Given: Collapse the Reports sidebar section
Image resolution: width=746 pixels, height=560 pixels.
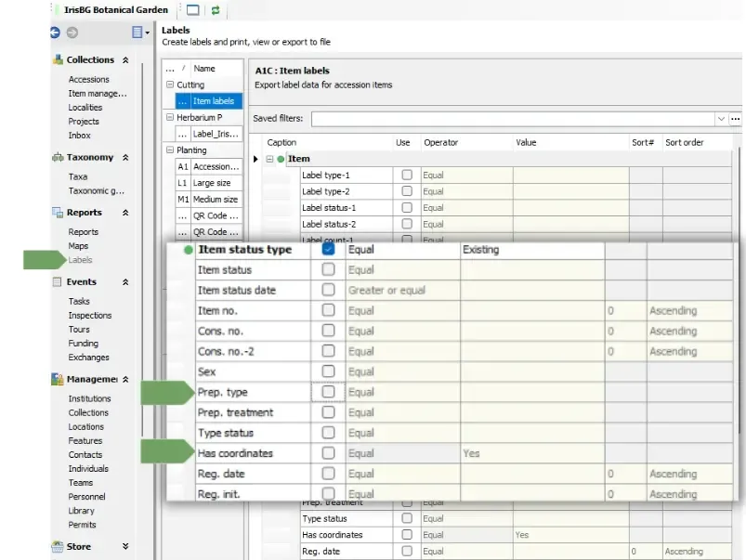Looking at the screenshot, I should pos(125,213).
